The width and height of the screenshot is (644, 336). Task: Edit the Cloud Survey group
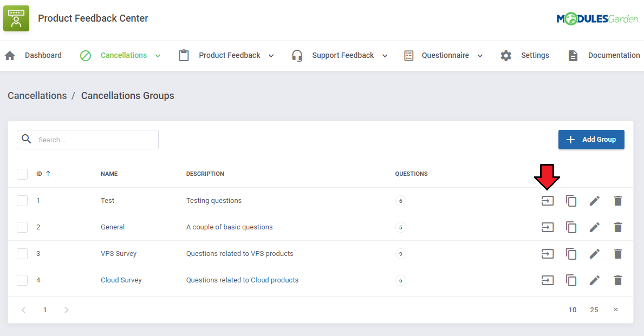(x=594, y=280)
